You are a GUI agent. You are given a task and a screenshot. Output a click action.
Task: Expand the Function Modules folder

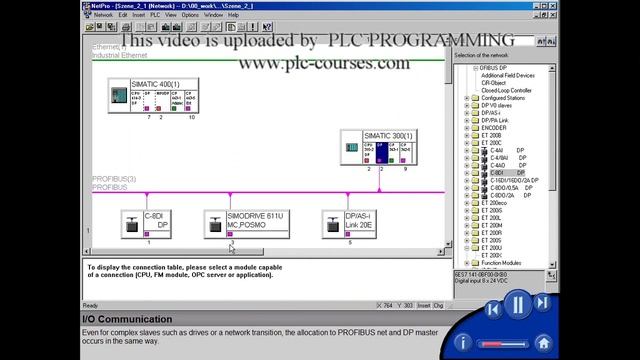467,263
